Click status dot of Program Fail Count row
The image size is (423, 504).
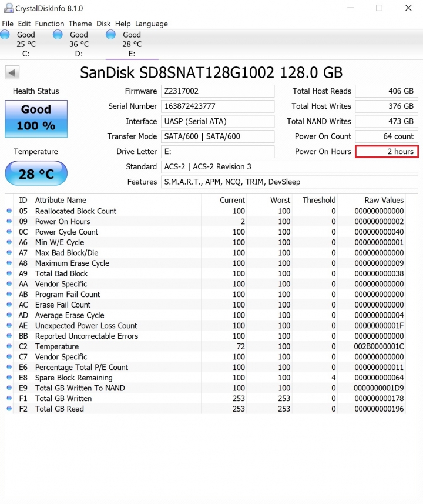click(x=9, y=294)
